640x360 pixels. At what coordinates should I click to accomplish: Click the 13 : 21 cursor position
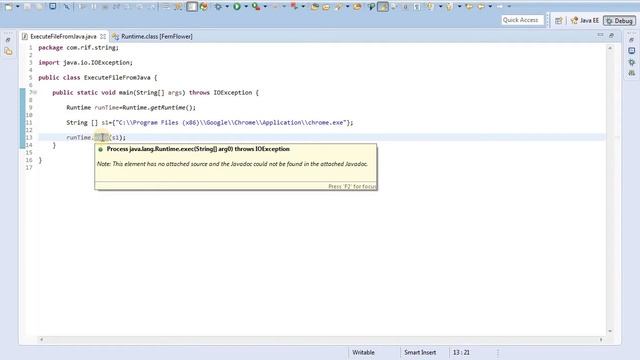click(461, 352)
